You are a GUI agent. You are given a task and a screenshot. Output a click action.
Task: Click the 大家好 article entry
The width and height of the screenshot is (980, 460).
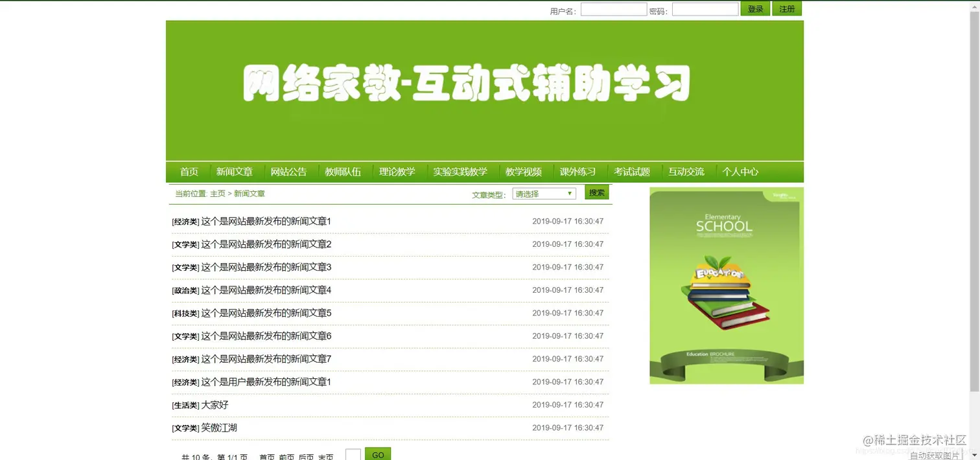click(199, 404)
